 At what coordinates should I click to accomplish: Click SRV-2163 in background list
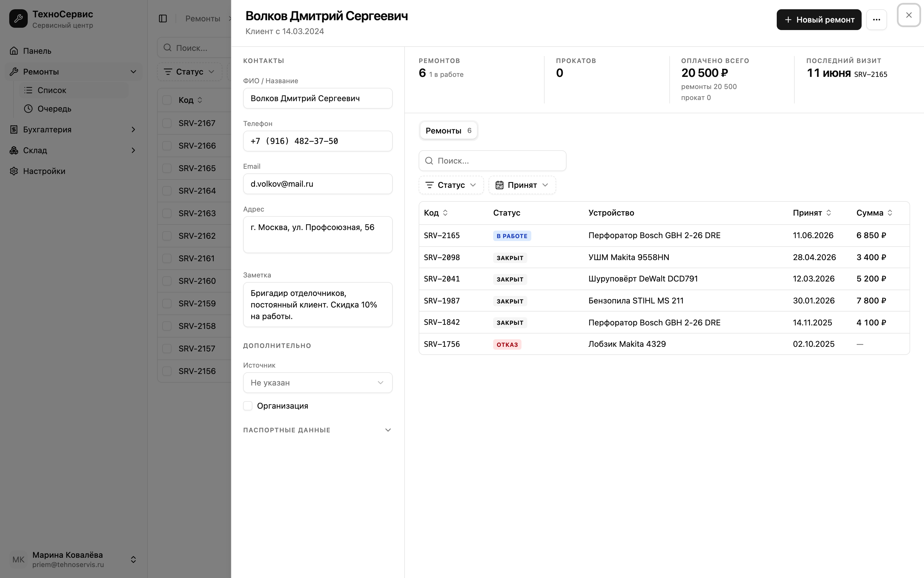pyautogui.click(x=197, y=213)
